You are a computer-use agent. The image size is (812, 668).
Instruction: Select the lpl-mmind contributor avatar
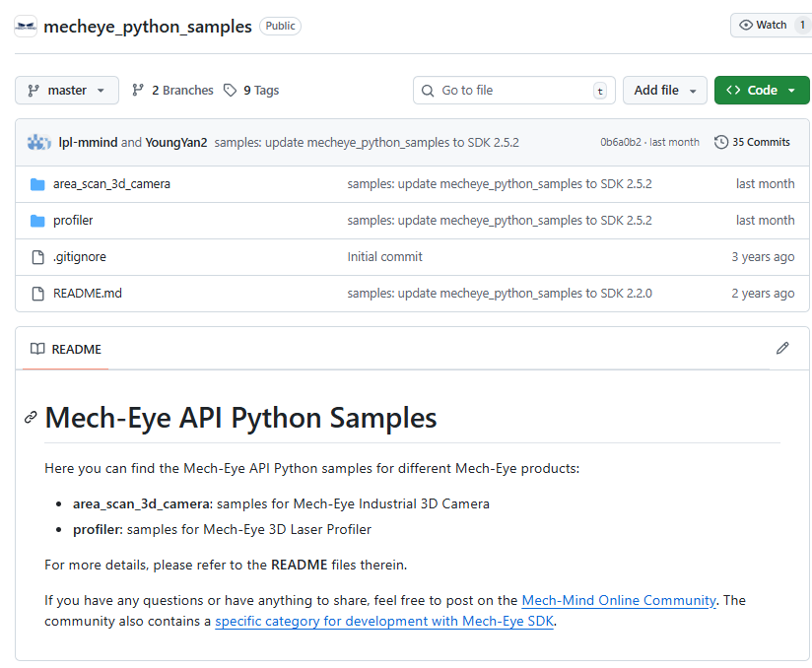click(x=33, y=141)
